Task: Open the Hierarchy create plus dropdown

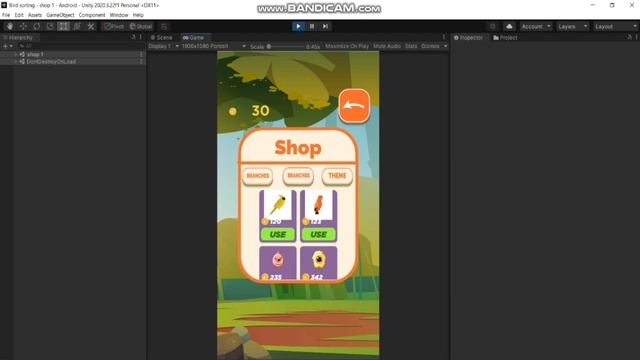Action: coord(8,46)
